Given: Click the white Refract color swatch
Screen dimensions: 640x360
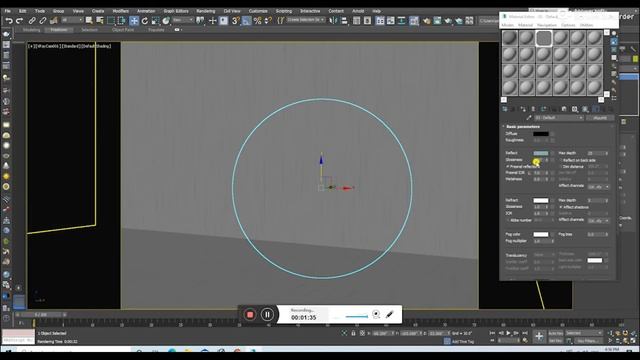Looking at the screenshot, I should (x=541, y=200).
